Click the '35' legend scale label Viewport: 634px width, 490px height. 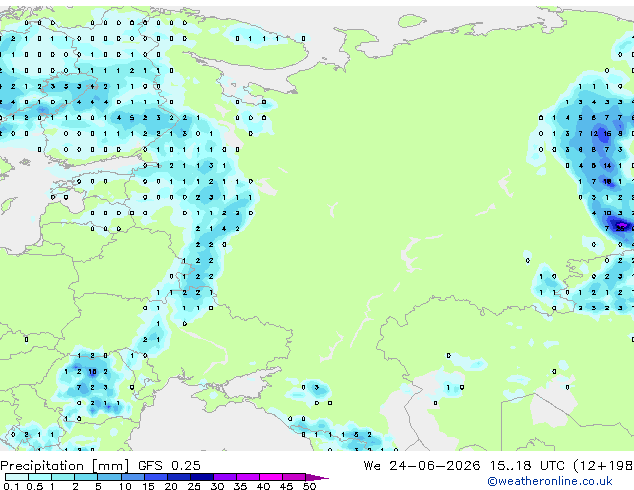(240, 486)
